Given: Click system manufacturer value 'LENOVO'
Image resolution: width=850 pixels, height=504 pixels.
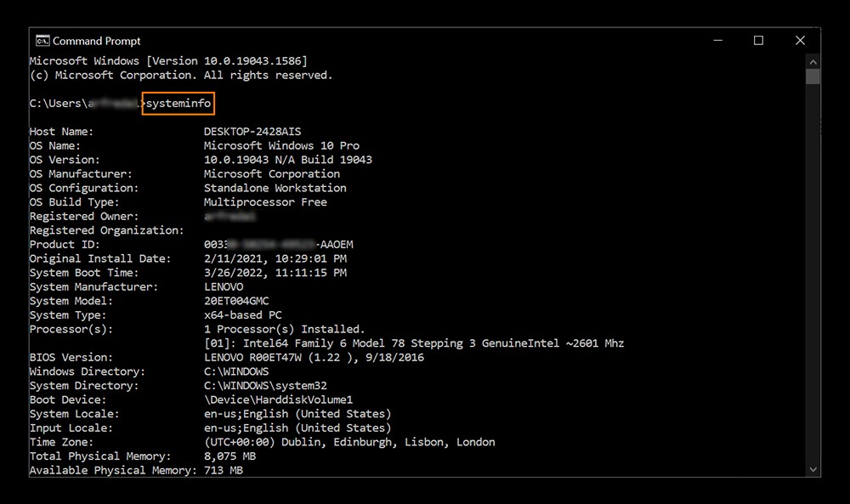Looking at the screenshot, I should coord(224,286).
